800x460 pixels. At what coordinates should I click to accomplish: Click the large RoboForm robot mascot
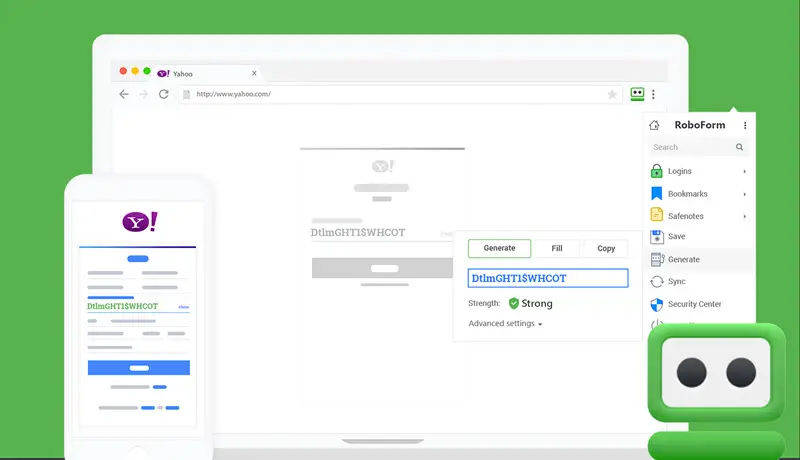pos(716,390)
